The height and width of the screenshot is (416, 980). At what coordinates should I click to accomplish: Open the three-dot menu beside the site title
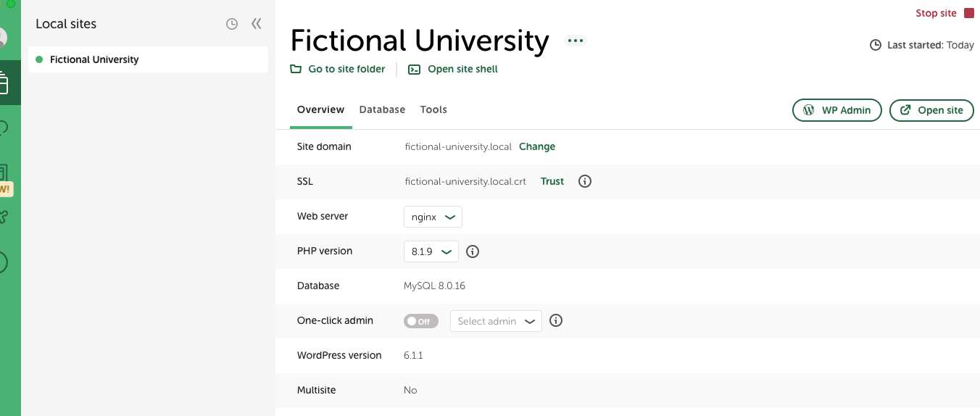[x=576, y=41]
